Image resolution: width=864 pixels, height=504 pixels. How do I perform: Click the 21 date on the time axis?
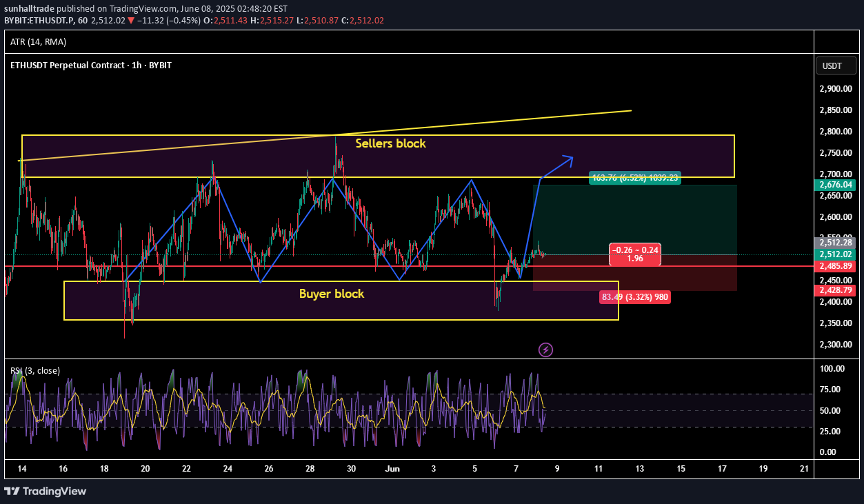click(x=804, y=468)
